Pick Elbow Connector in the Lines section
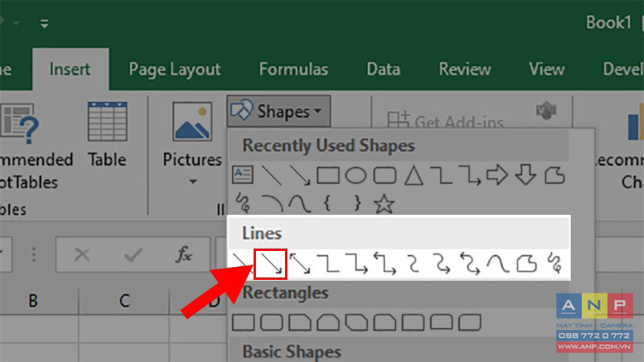Image resolution: width=644 pixels, height=362 pixels. click(328, 264)
